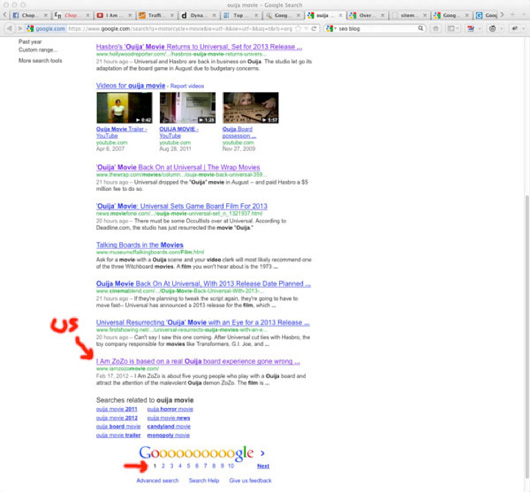
Task: Click related search 'ouija movie trailer'
Action: click(118, 435)
